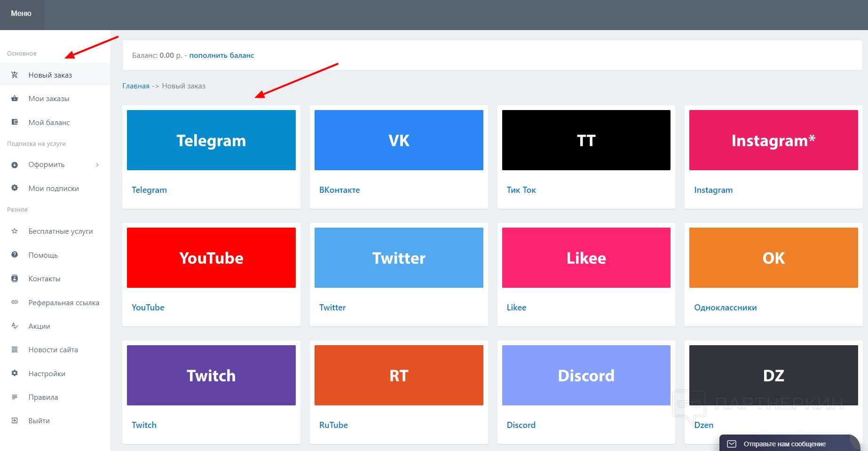Image resolution: width=868 pixels, height=451 pixels.
Task: Open the Тик Ток text link
Action: [x=521, y=190]
